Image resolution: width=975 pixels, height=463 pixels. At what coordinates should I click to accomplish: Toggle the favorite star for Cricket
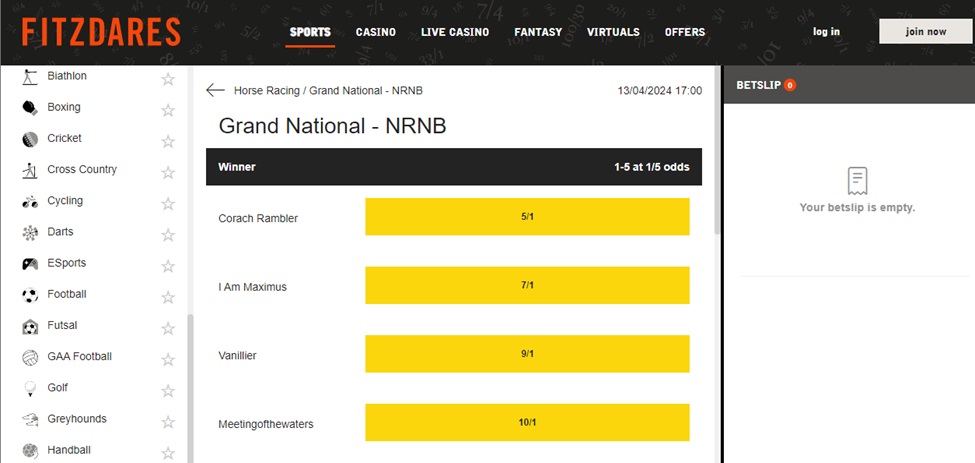click(168, 139)
